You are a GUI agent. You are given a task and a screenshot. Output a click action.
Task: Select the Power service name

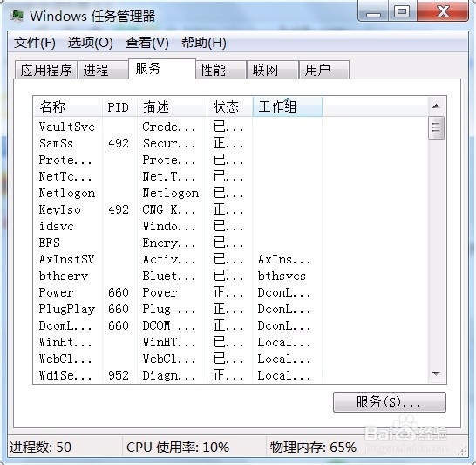56,293
